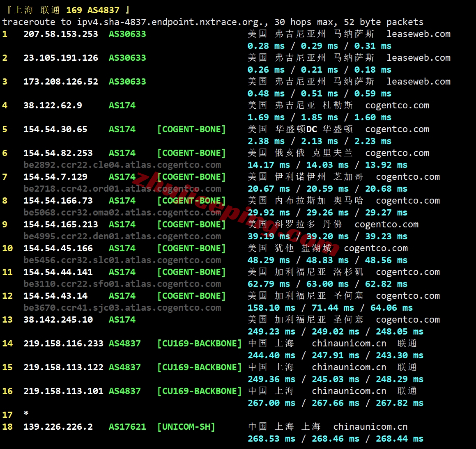476x449 pixels.
Task: Select location 伊利诺伊州 芝加哥
Action: 319,177
